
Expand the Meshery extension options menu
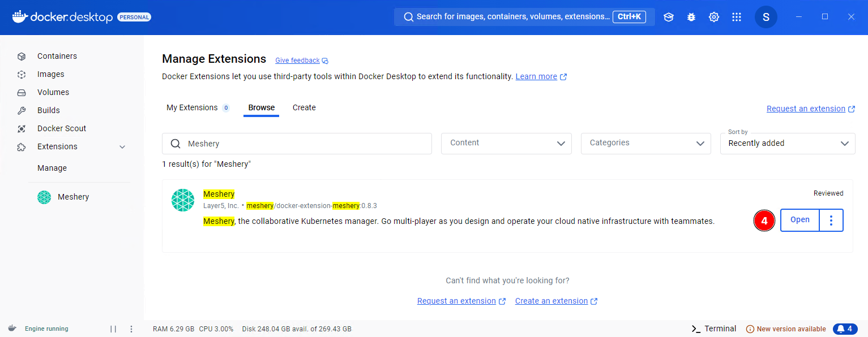tap(831, 220)
